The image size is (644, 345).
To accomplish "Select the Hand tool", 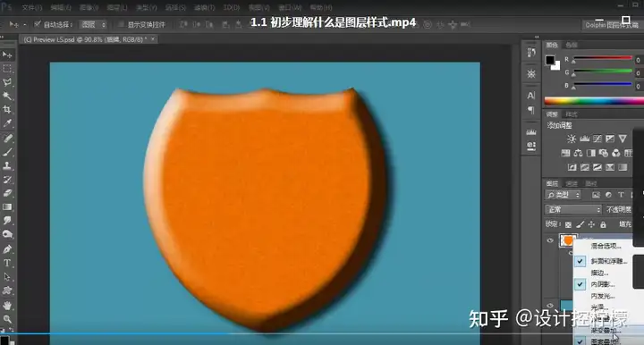I will pos(7,306).
